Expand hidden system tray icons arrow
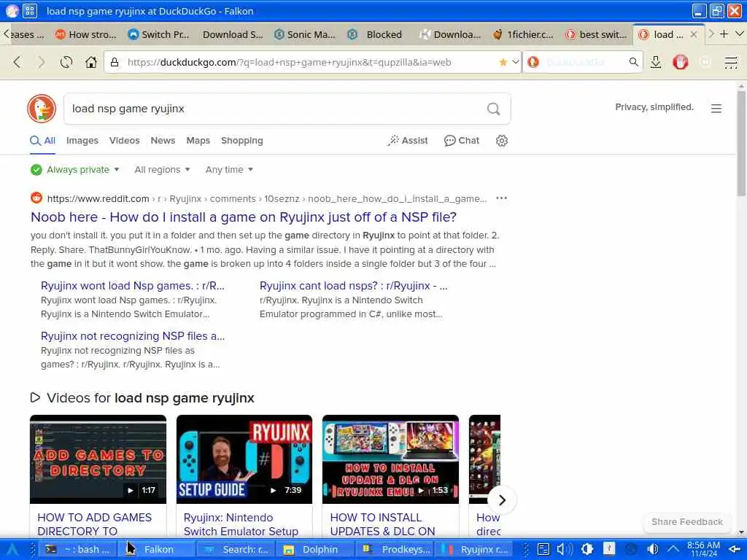747x560 pixels. point(673,549)
